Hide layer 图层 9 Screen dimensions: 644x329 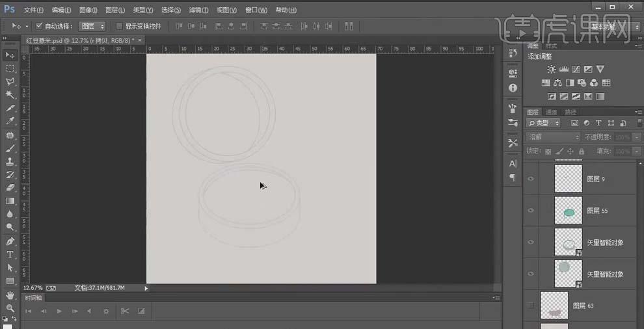[x=531, y=179]
